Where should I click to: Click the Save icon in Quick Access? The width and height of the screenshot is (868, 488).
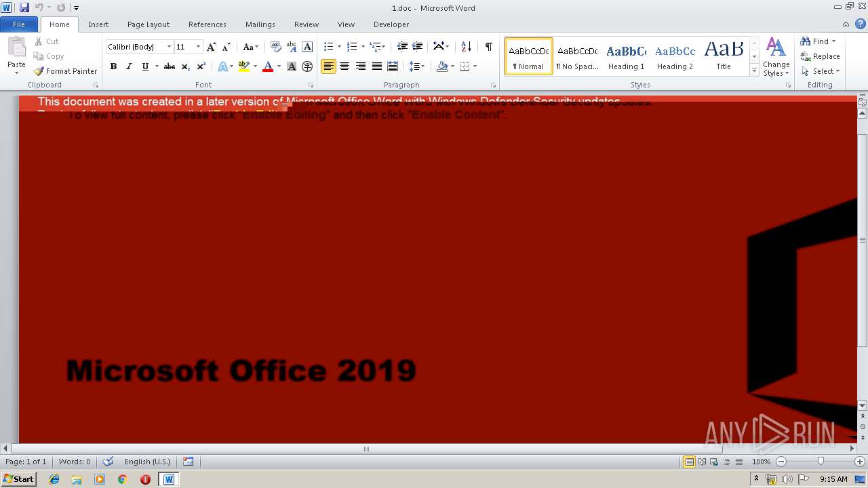click(24, 7)
